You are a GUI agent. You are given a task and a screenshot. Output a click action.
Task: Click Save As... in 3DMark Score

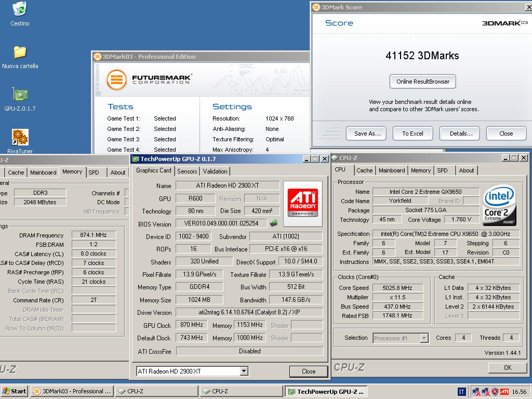[367, 134]
